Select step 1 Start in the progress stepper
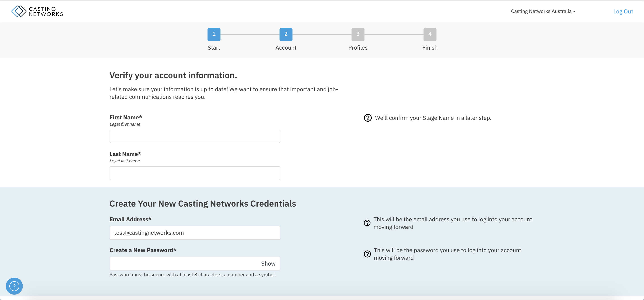Viewport: 644px width, 300px height. pyautogui.click(x=214, y=34)
